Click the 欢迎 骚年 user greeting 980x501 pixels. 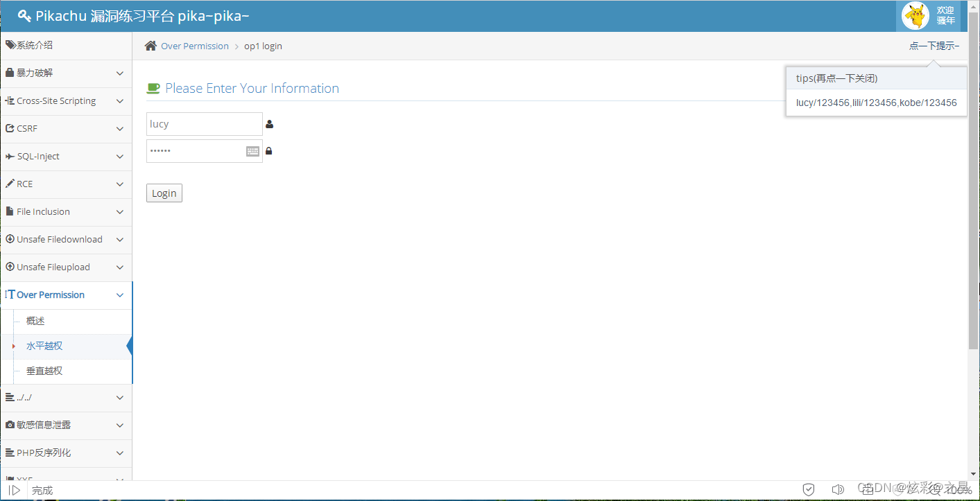tap(946, 16)
